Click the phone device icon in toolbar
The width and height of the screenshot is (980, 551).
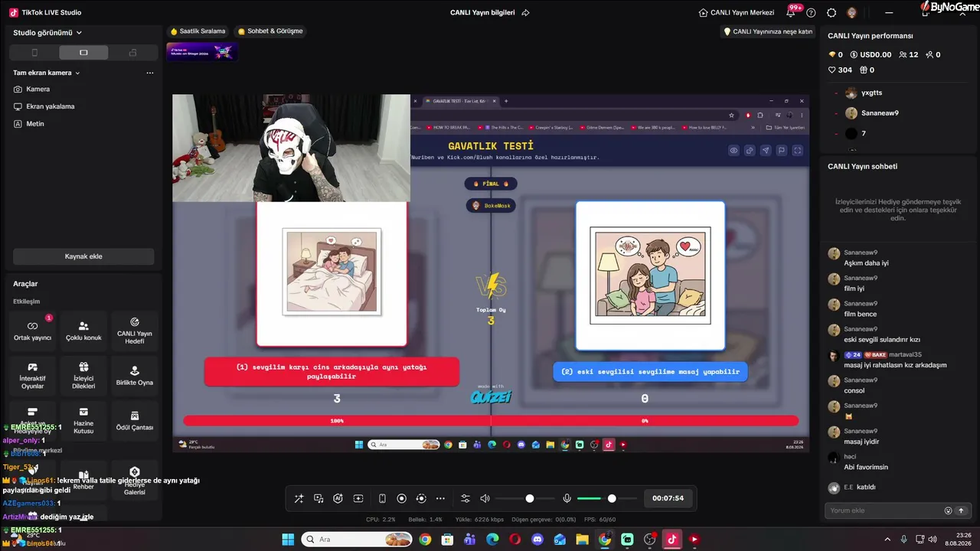coord(382,498)
